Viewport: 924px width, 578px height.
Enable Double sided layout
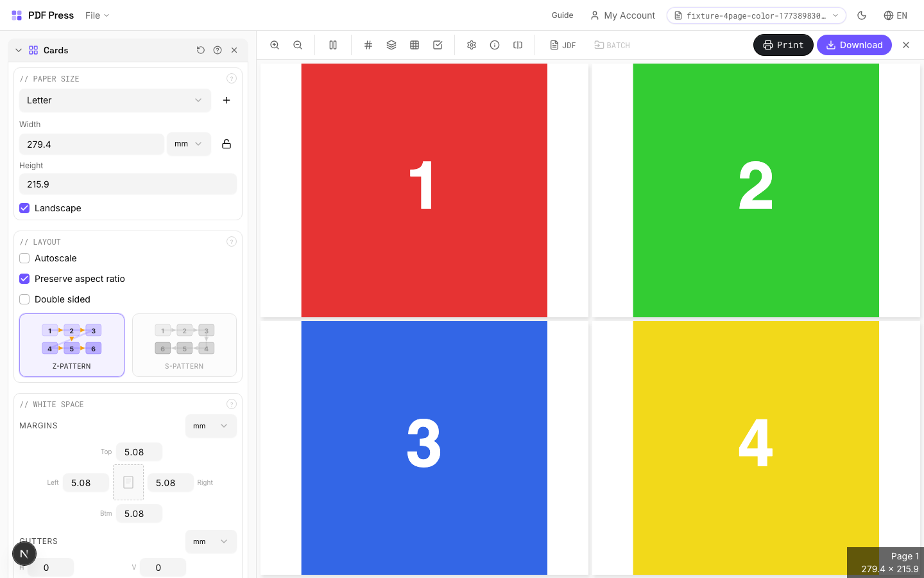tap(24, 299)
